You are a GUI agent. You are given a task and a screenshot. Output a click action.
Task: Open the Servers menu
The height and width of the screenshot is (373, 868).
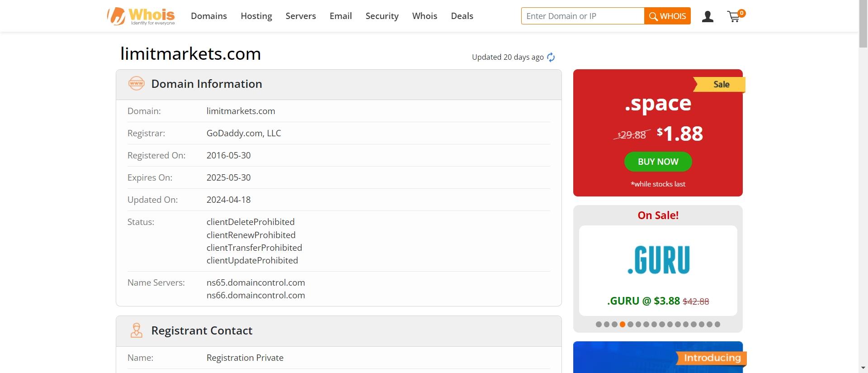[x=301, y=16]
